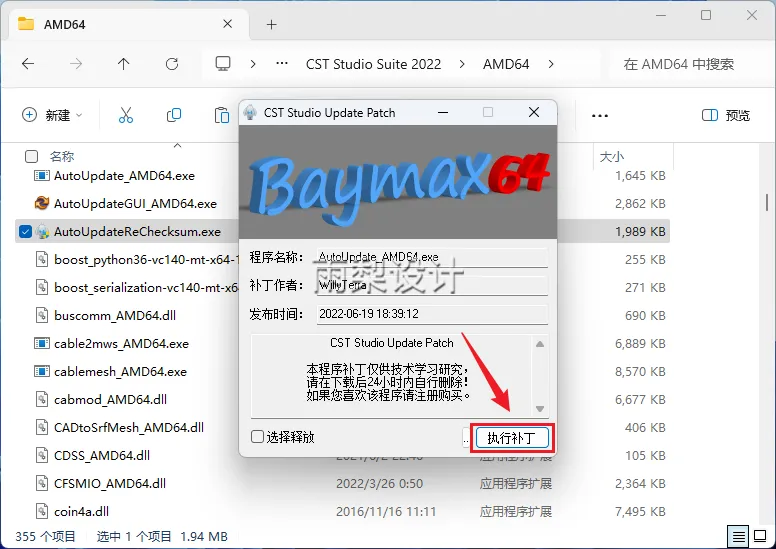Click CST Studio Suite 2022 breadcrumb
The width and height of the screenshot is (776, 549).
coord(374,64)
